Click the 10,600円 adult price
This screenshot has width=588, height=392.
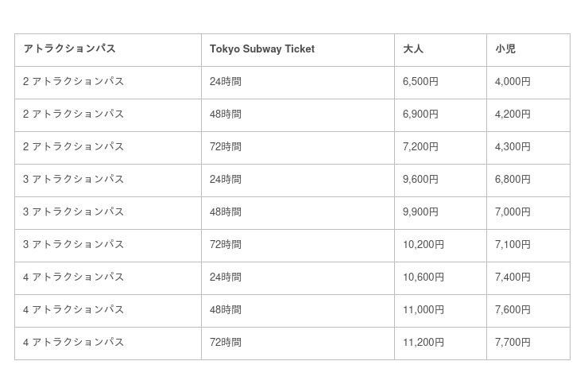click(x=424, y=278)
